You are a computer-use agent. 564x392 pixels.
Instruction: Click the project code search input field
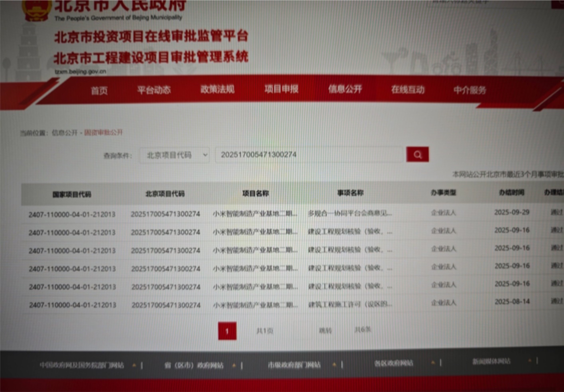309,155
